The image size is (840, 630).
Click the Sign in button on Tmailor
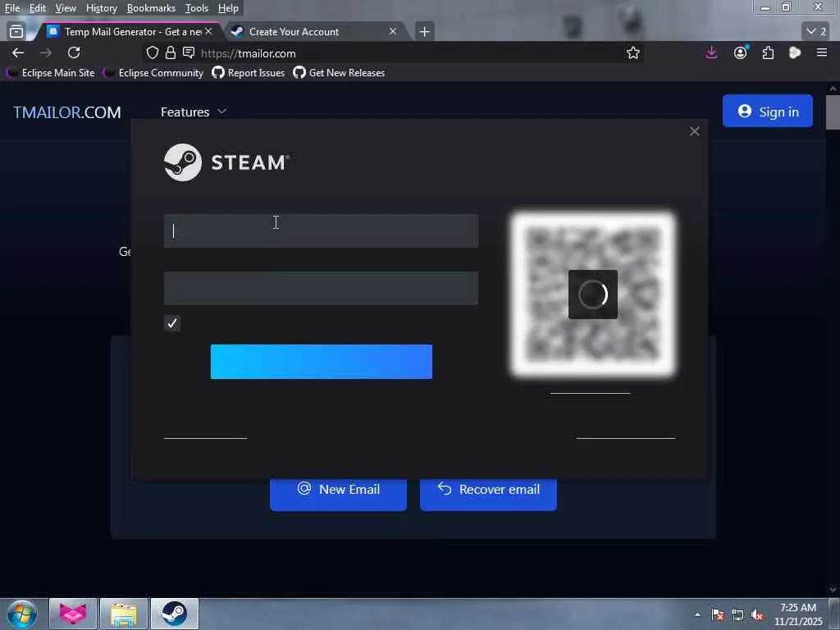pyautogui.click(x=767, y=111)
